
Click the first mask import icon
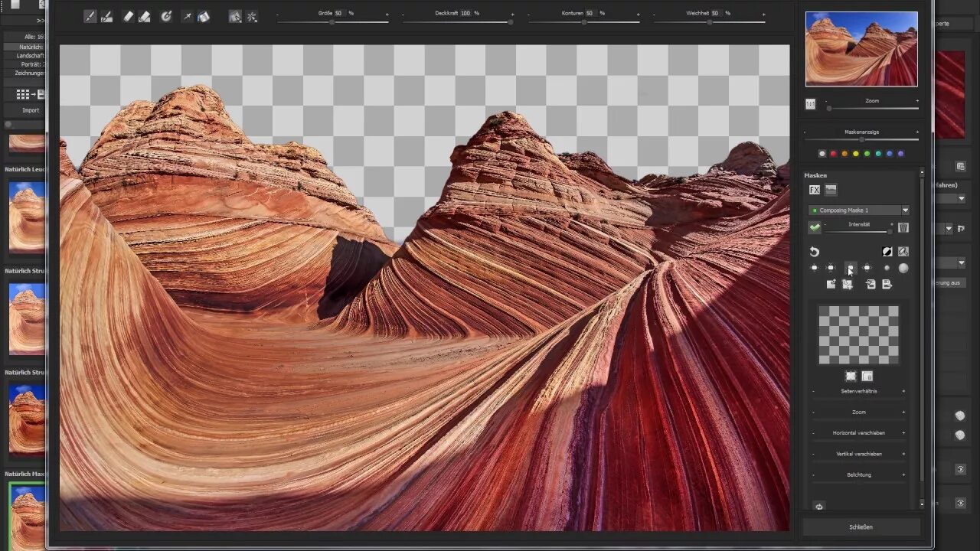coord(831,284)
